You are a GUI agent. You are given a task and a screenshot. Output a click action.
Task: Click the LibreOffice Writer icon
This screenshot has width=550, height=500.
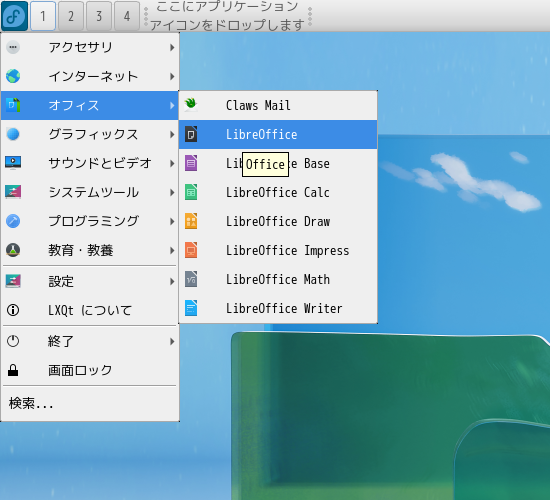click(191, 308)
